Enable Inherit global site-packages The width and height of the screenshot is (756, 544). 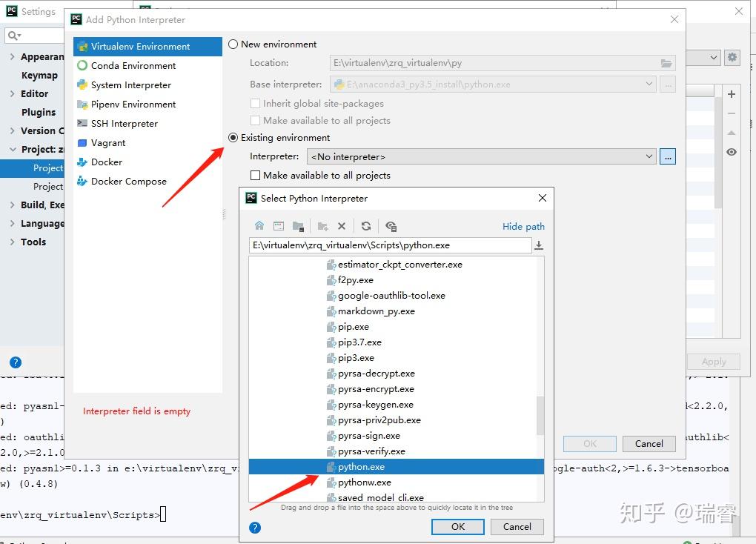(255, 103)
